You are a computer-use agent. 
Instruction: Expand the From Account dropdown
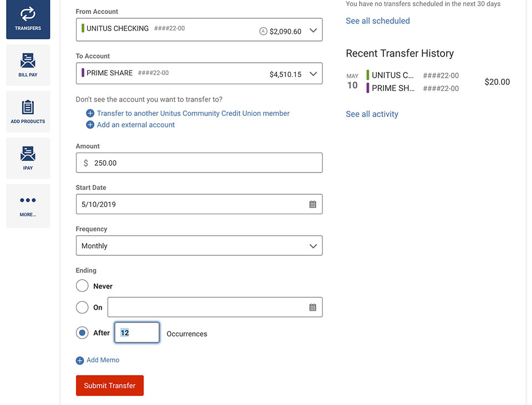pyautogui.click(x=199, y=29)
